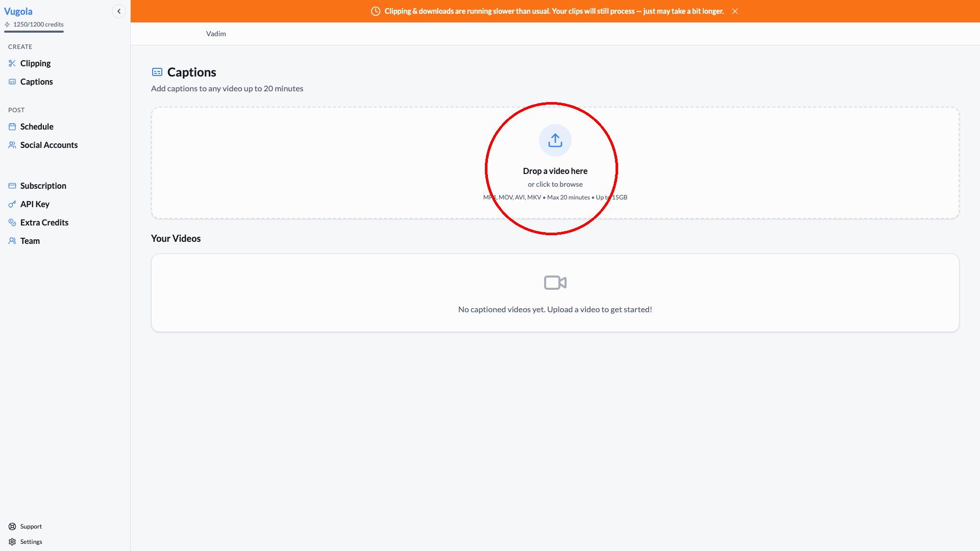Click the Vadim workspace name
Image resolution: width=980 pixels, height=551 pixels.
coord(216,34)
